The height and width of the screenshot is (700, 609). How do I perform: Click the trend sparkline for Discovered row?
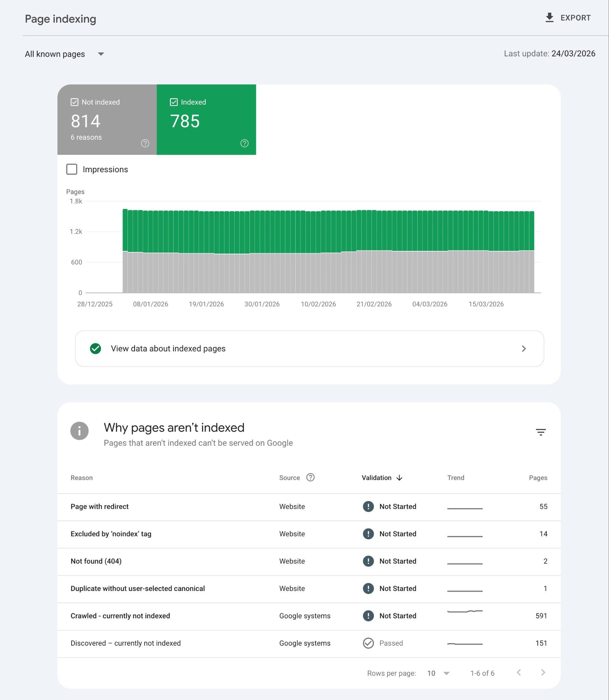point(465,644)
